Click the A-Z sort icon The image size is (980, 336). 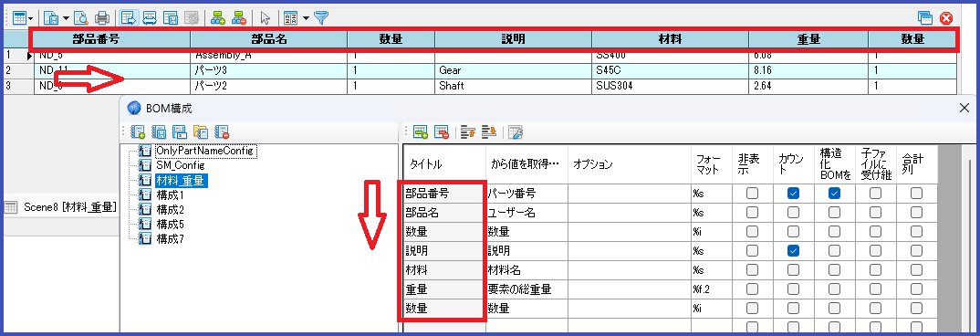290,18
